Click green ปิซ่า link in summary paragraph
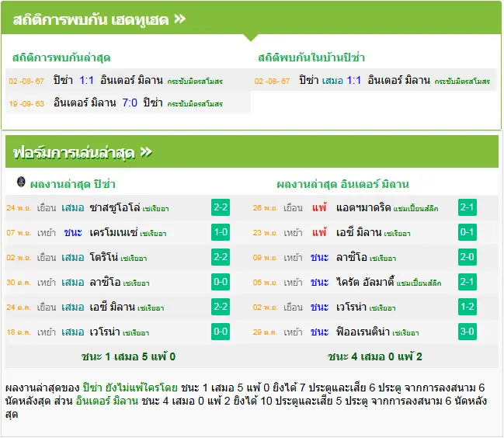The image size is (504, 438). coord(92,388)
